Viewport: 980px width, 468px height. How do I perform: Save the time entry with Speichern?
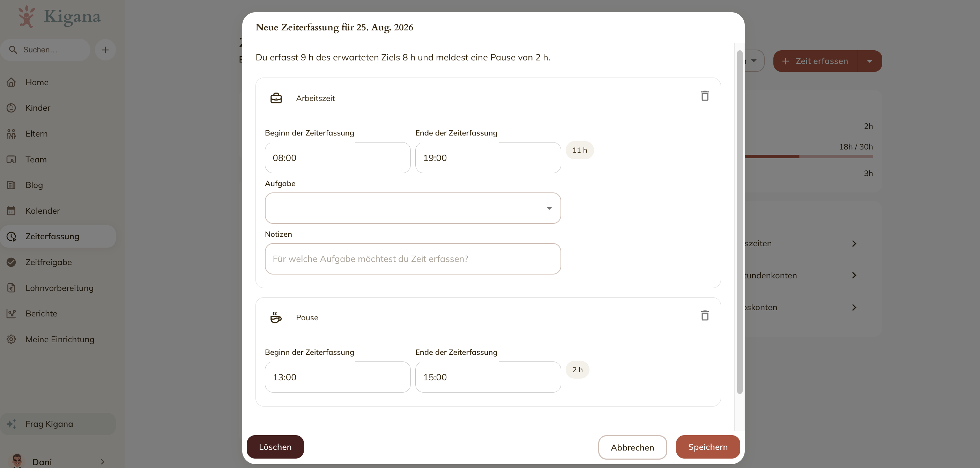tap(708, 447)
